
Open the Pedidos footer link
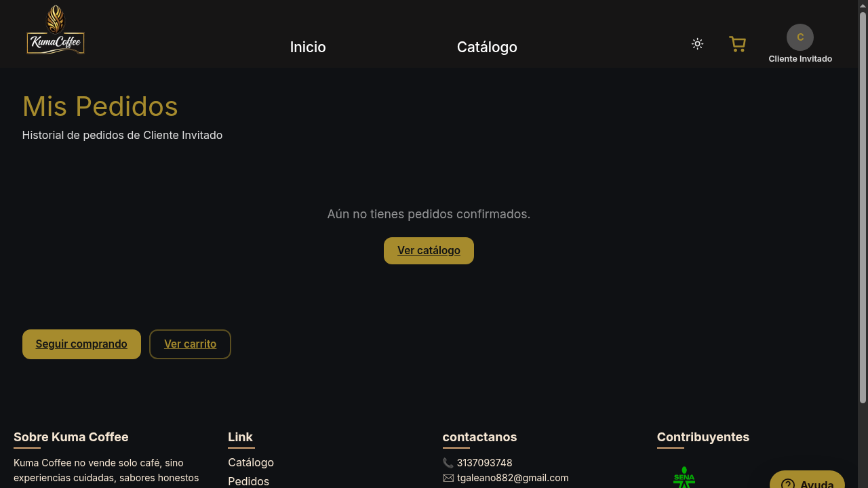point(248,481)
